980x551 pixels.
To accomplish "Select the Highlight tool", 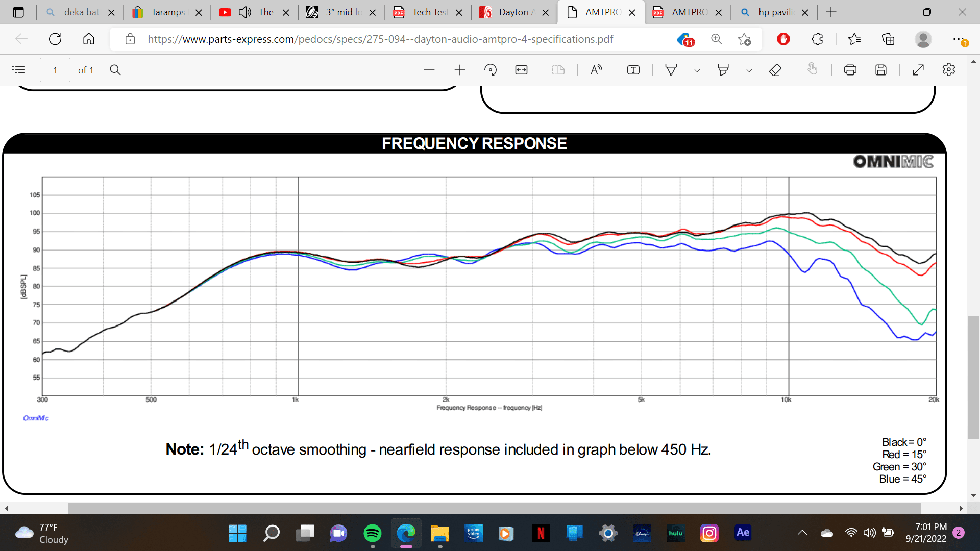I will click(x=723, y=70).
